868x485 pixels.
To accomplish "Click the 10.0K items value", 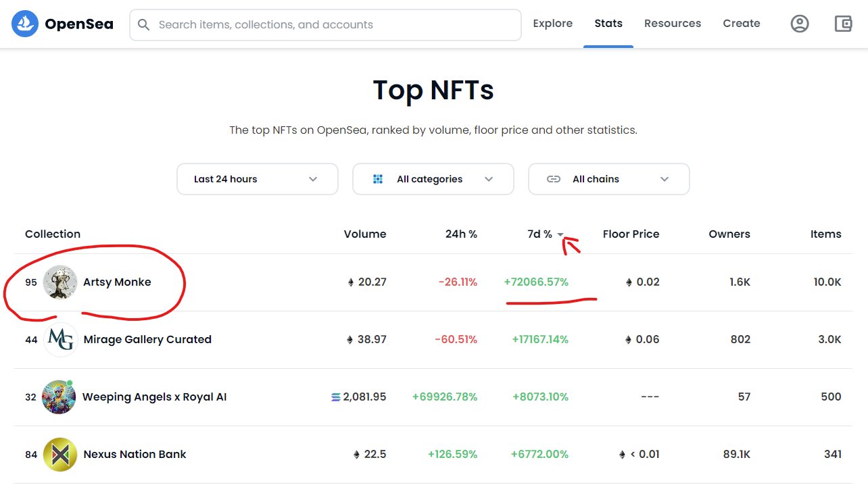I will [x=827, y=282].
